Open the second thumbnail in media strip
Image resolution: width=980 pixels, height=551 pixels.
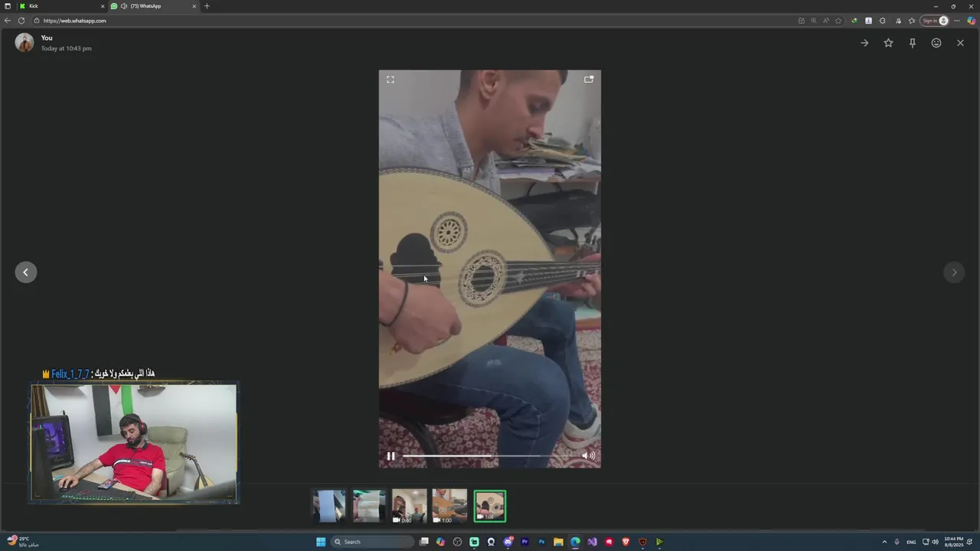pos(369,506)
